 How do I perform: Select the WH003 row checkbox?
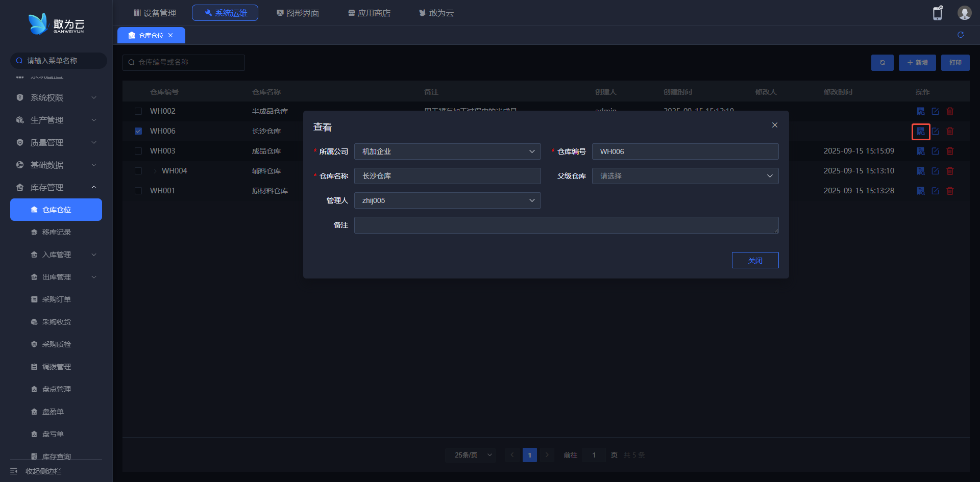click(x=138, y=151)
